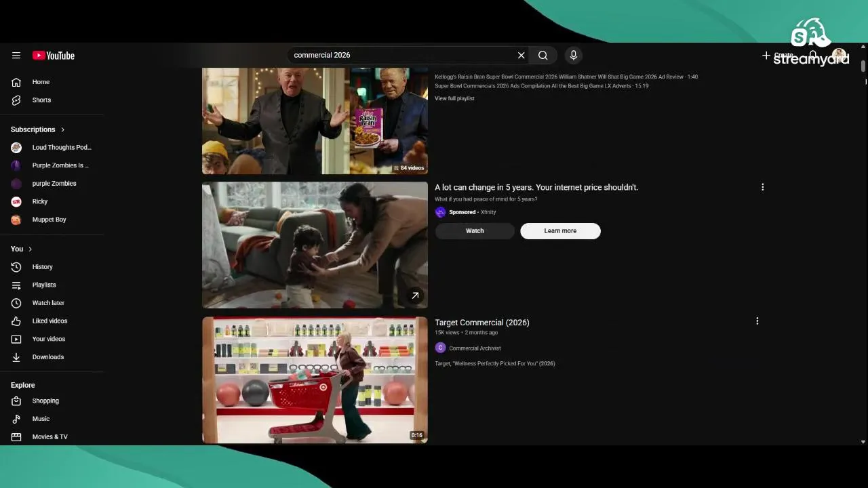Click the History clock icon
Image resolution: width=868 pixels, height=488 pixels.
pos(16,267)
